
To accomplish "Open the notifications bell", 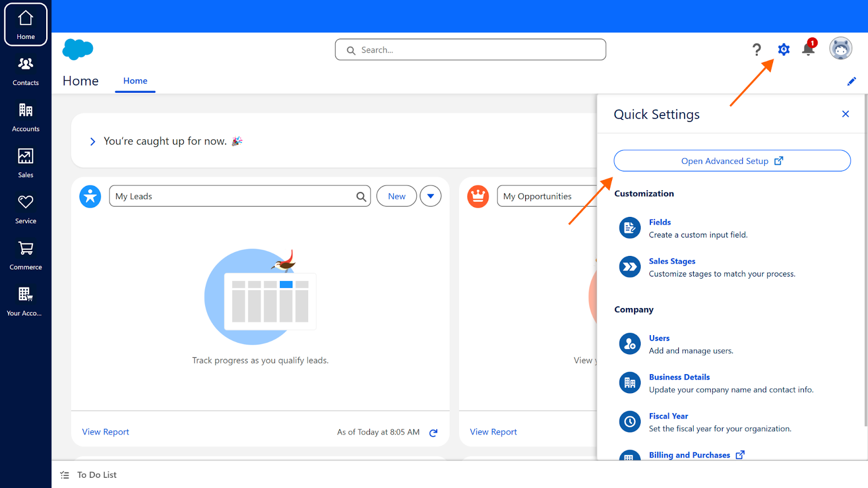I will coord(808,49).
